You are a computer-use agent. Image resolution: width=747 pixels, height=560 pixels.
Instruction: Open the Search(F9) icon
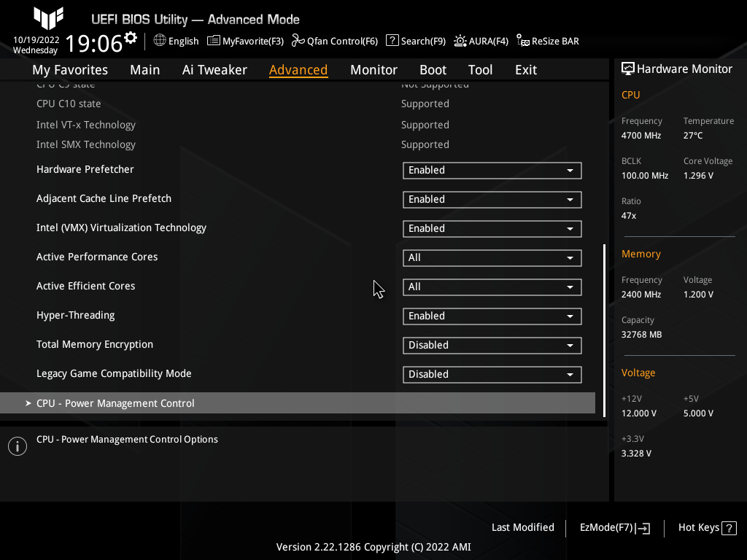click(x=392, y=41)
